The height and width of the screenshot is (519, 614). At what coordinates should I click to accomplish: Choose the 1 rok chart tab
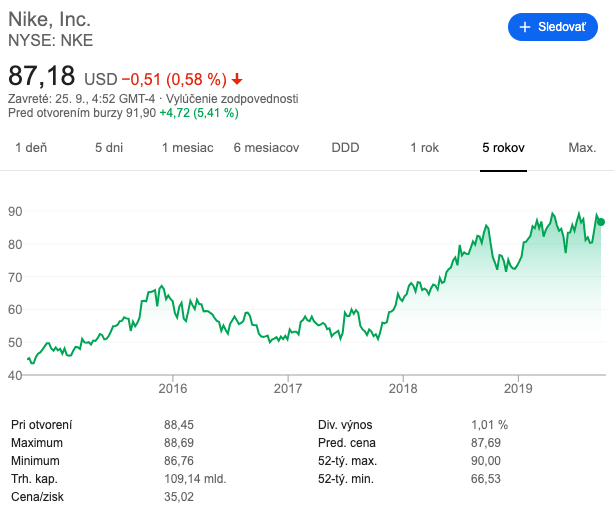(424, 148)
